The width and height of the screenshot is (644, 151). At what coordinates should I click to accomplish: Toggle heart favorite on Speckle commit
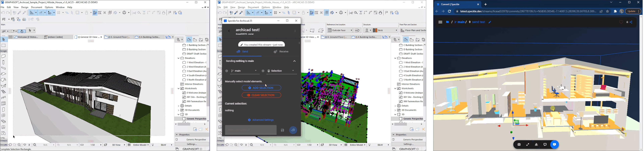[x=621, y=22]
